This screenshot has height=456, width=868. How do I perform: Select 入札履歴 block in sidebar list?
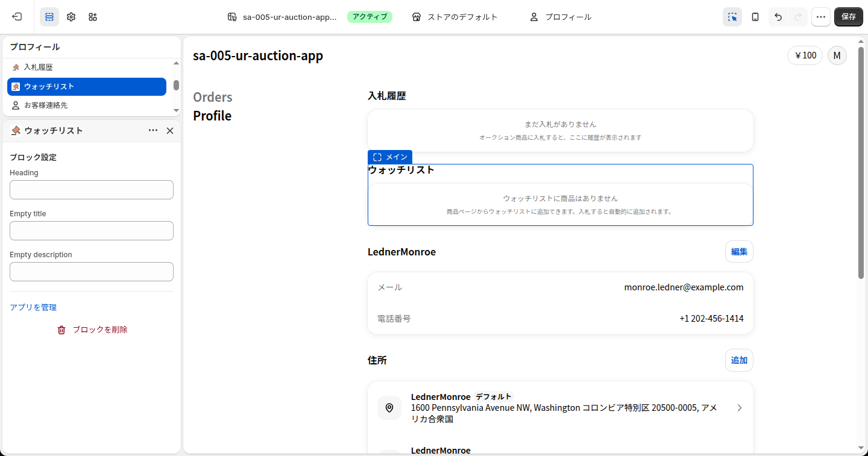(87, 67)
